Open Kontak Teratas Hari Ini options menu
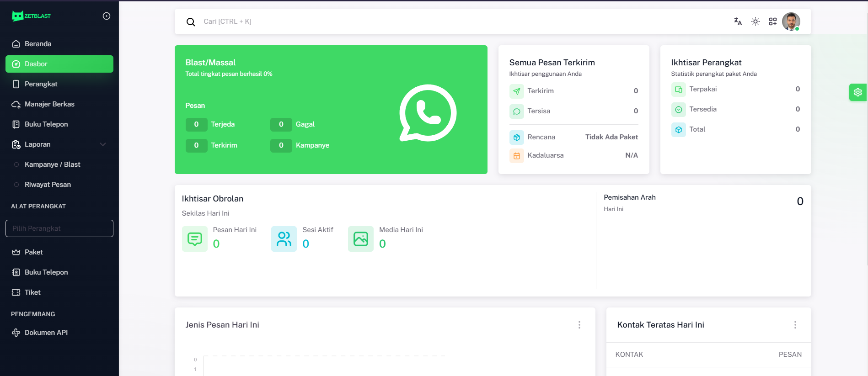This screenshot has height=376, width=868. [795, 325]
